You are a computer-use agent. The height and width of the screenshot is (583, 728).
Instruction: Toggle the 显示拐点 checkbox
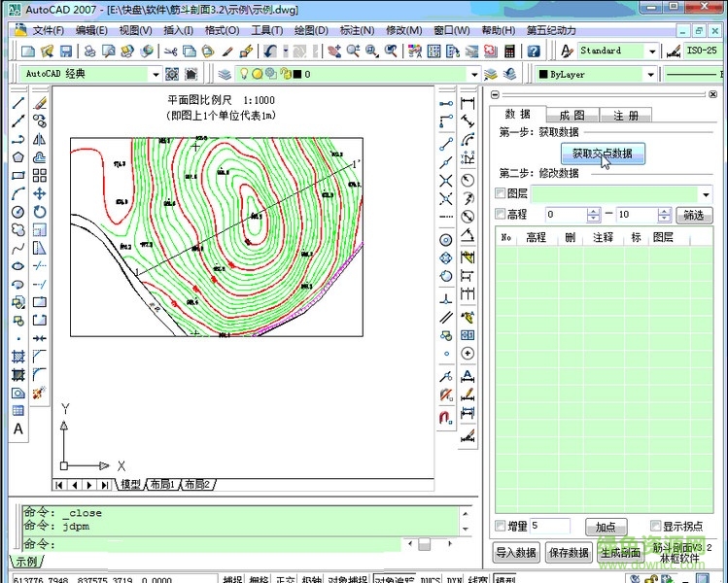pyautogui.click(x=656, y=527)
